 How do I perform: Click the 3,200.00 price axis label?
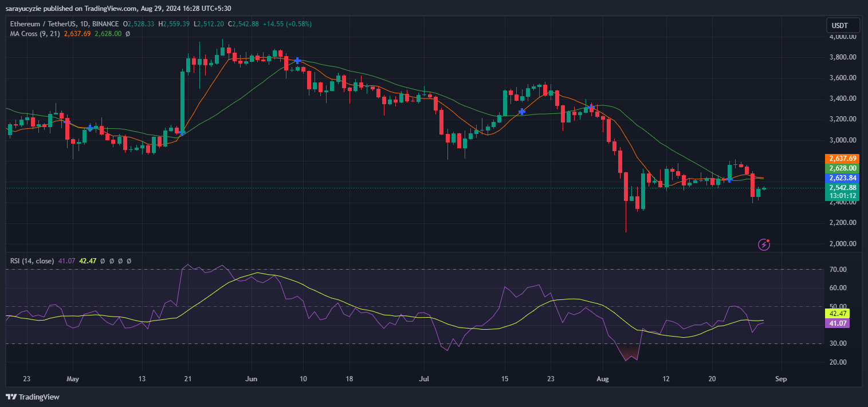point(842,119)
